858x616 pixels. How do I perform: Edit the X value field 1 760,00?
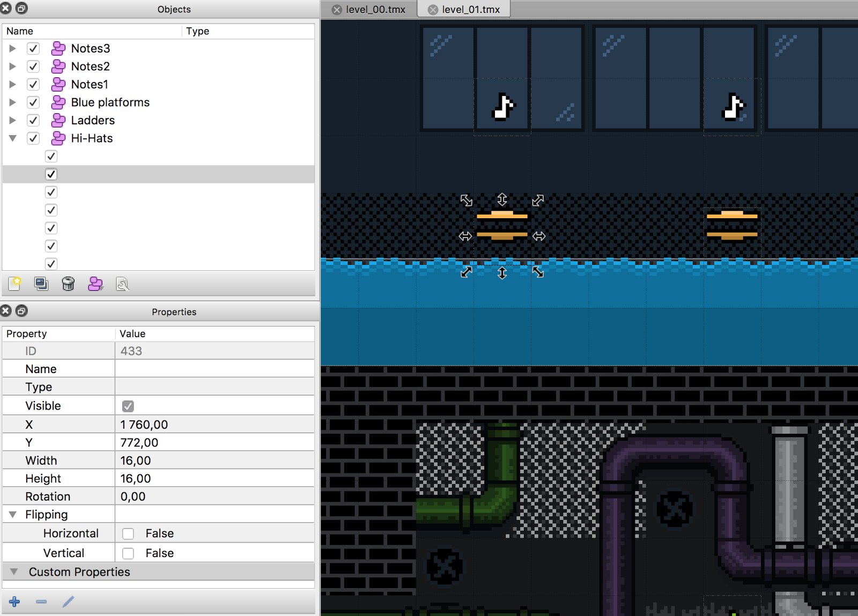(214, 424)
